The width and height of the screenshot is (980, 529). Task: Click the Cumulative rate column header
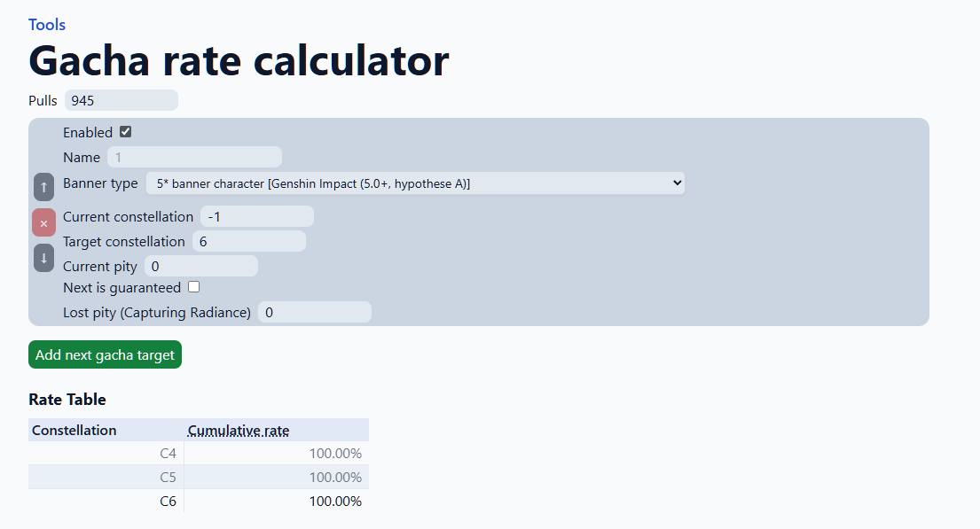(239, 431)
